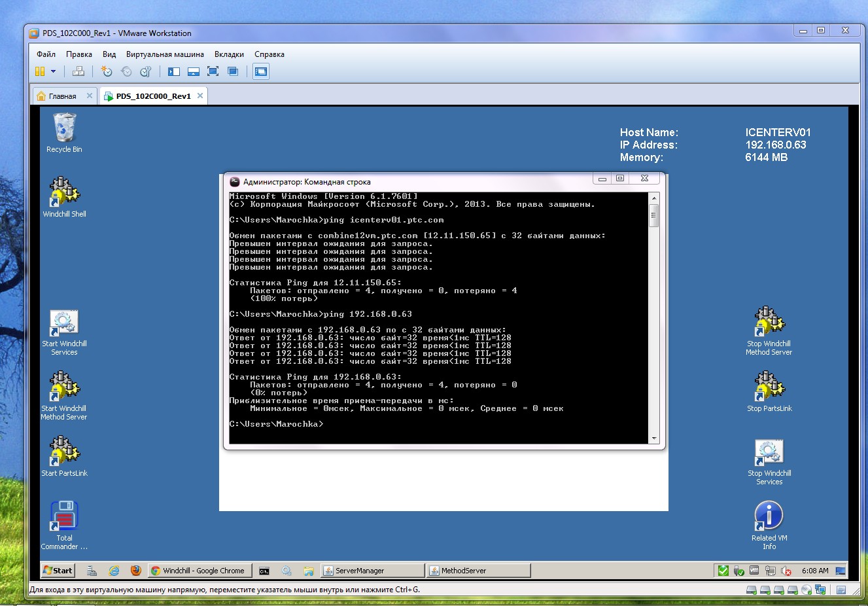Click the IP Address value 192.168.0.63
Image resolution: width=868 pixels, height=606 pixels.
click(776, 145)
